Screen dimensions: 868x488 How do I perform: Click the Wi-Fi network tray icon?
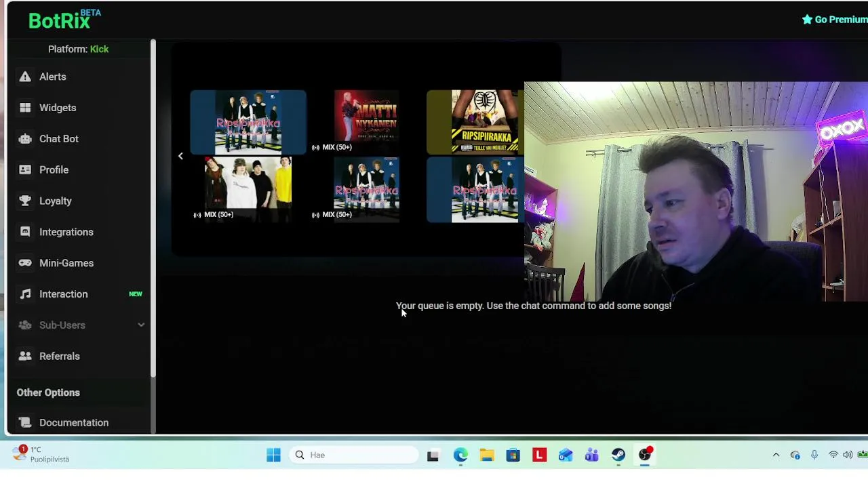(x=833, y=455)
